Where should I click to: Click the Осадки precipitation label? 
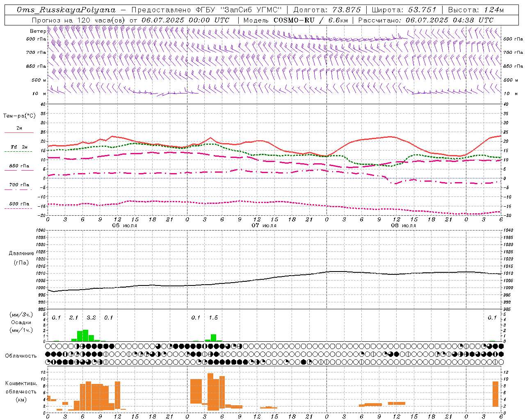(21, 322)
